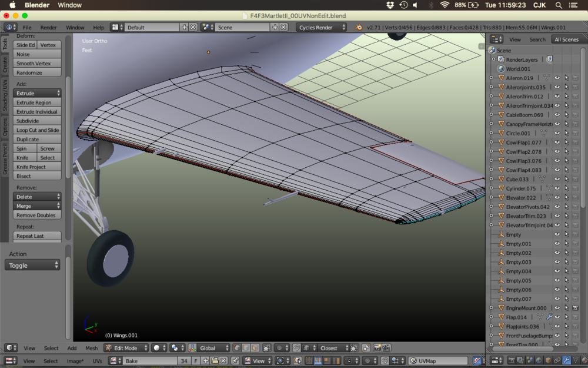Toggle render visibility of Elevator.022
The width and height of the screenshot is (588, 368).
(576, 198)
